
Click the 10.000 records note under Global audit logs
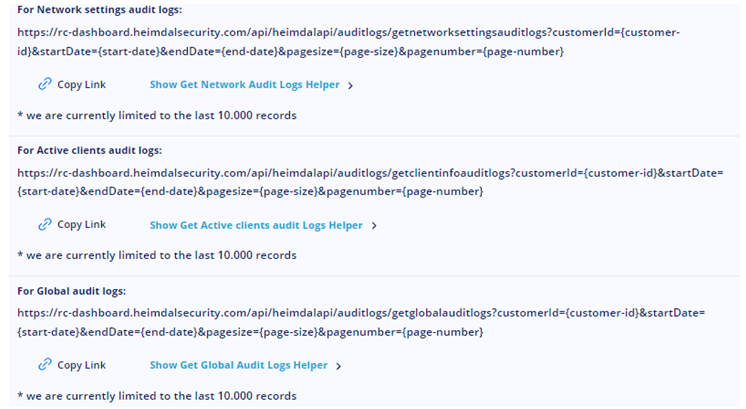tap(157, 396)
